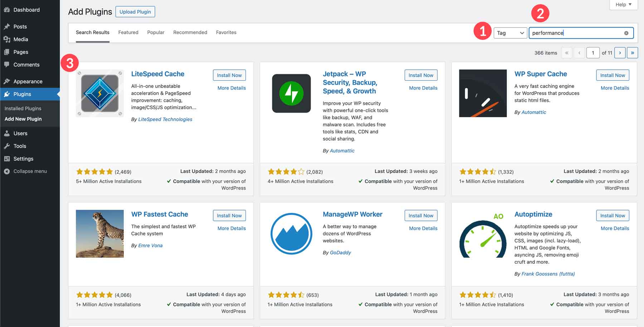This screenshot has height=327, width=644.
Task: Expand the Help panel
Action: tap(623, 4)
